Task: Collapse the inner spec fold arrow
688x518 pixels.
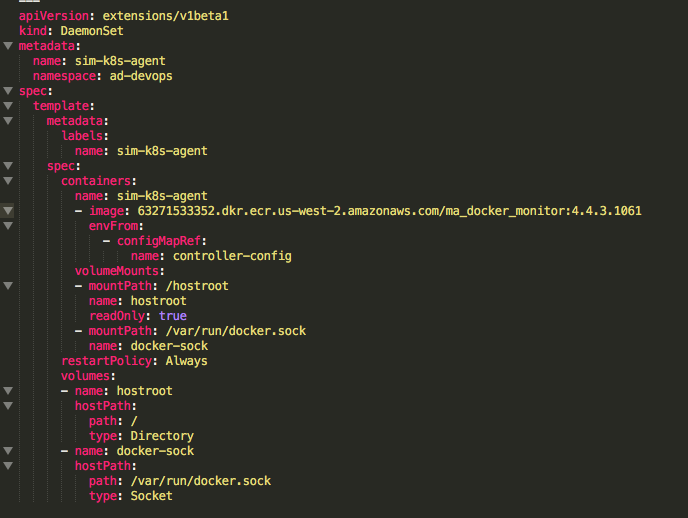Action: (8, 166)
